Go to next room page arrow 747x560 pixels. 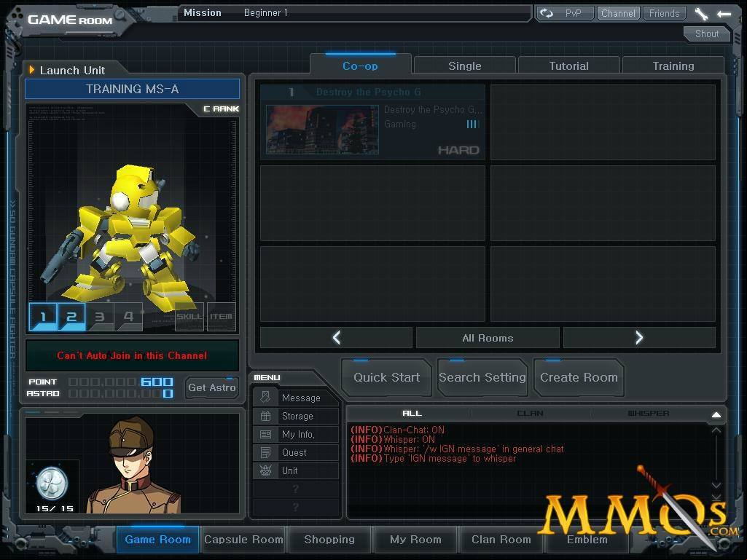click(x=639, y=338)
